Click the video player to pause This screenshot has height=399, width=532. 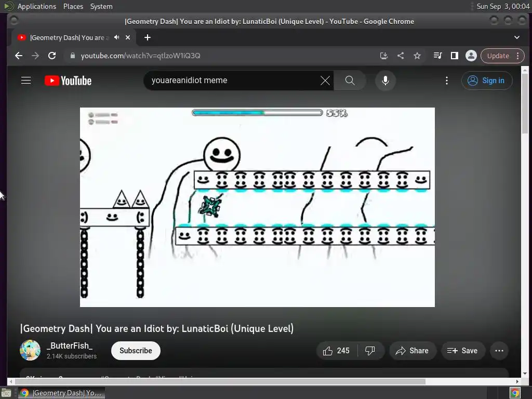(x=257, y=207)
